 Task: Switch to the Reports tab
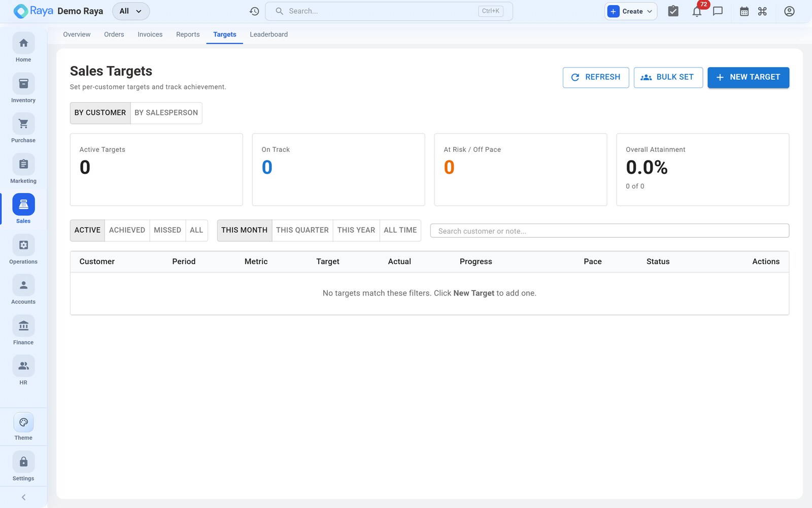point(188,35)
